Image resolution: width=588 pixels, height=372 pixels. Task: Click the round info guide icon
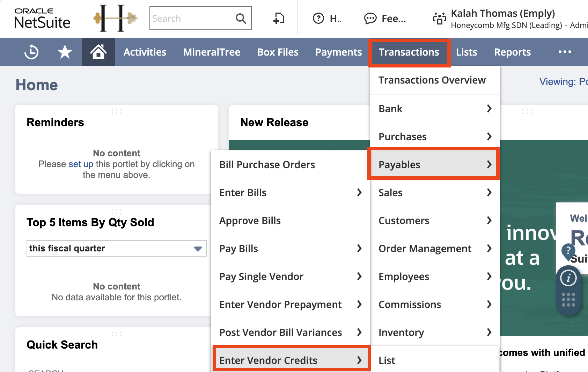[x=568, y=278]
